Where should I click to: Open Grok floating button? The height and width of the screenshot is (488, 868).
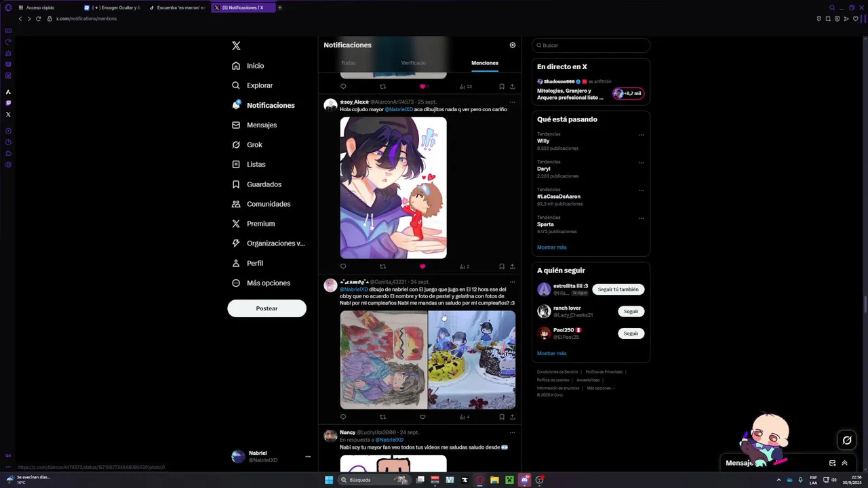pos(847,441)
